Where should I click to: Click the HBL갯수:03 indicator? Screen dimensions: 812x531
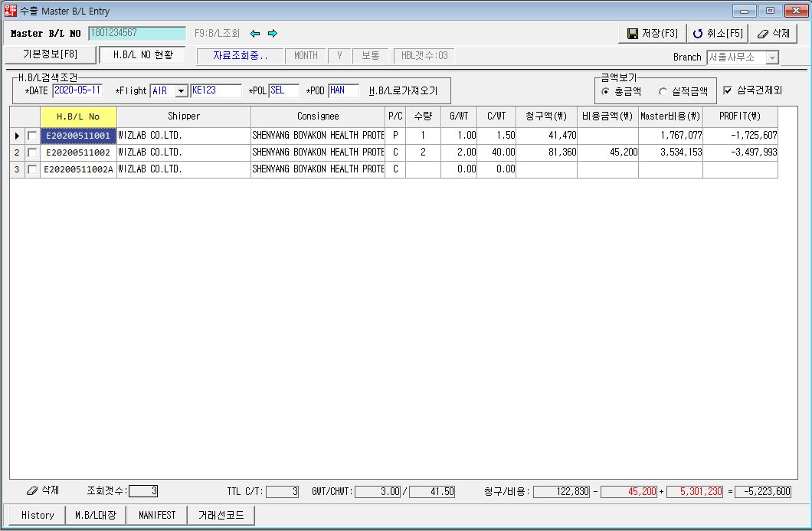coord(424,56)
